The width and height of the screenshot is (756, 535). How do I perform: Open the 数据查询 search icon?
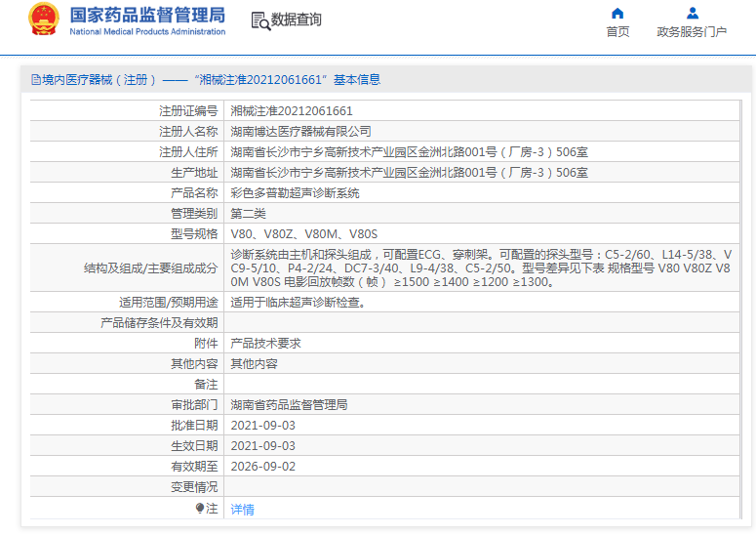(x=260, y=21)
